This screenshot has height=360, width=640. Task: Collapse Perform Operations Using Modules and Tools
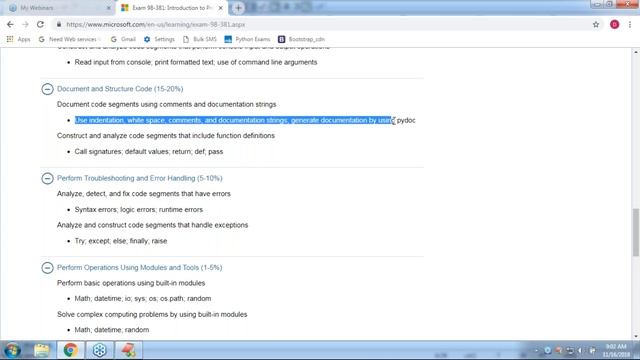47,268
